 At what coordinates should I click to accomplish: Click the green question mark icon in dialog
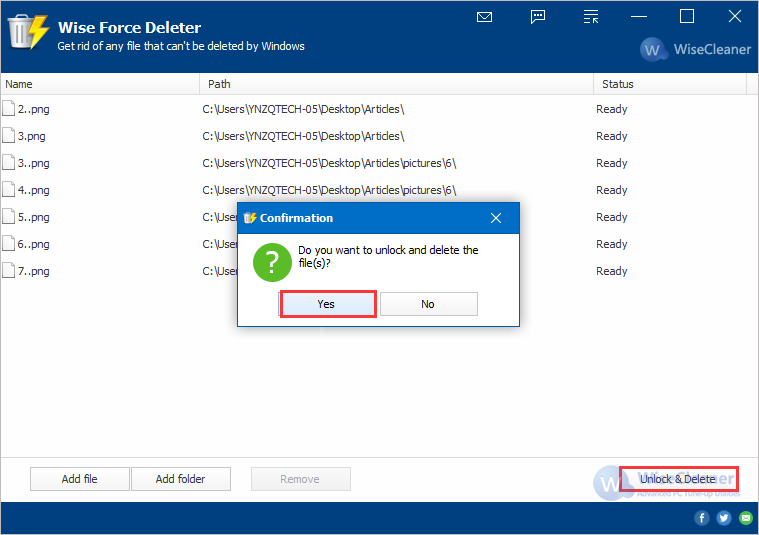click(272, 262)
